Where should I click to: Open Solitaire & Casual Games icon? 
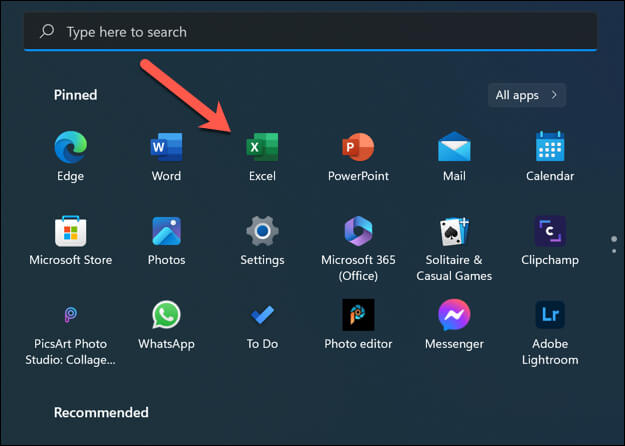tap(454, 231)
